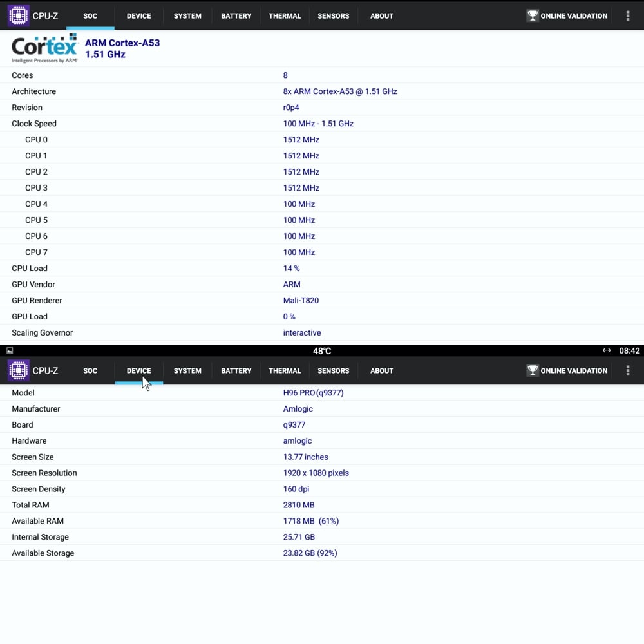Click the Cortex ARM logo
The image size is (644, 644).
[x=44, y=49]
